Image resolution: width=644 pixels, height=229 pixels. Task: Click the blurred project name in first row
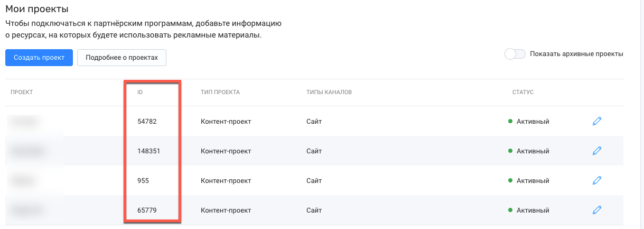(x=25, y=122)
